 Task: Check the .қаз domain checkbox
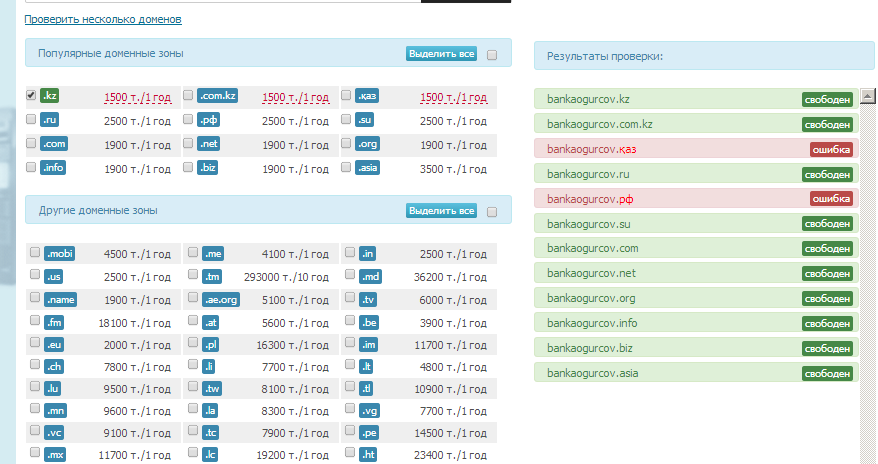coord(346,95)
